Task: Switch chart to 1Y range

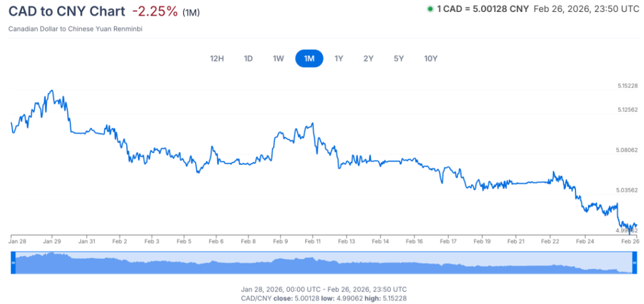Action: click(338, 59)
